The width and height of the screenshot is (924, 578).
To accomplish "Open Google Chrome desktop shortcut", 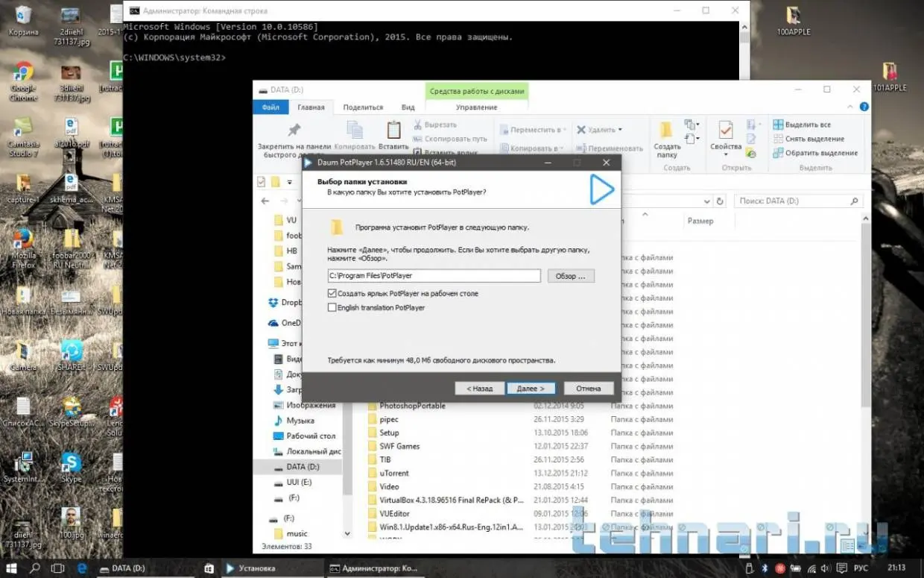I will 23,81.
